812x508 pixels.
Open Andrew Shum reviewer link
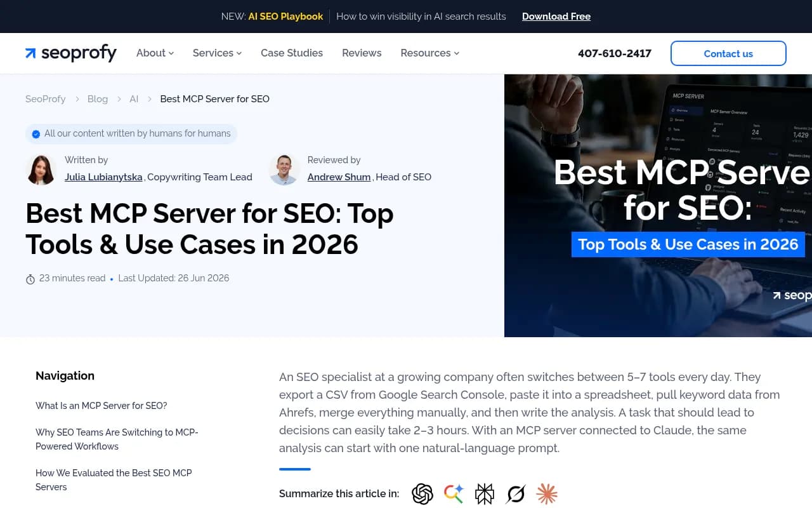click(339, 177)
